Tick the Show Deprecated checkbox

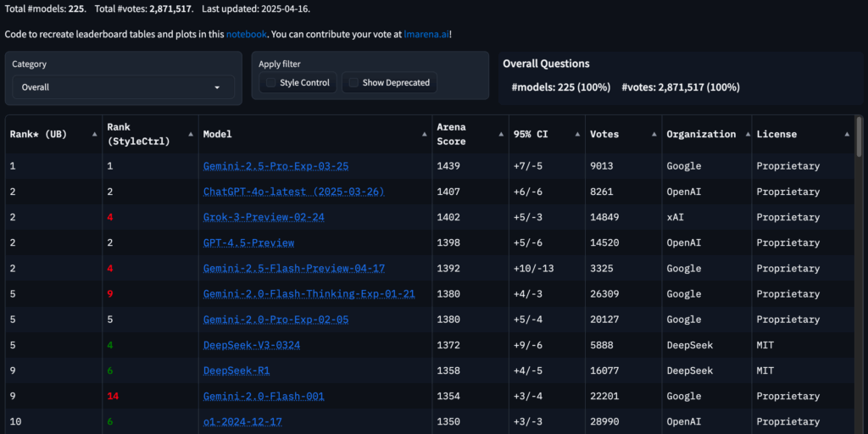[x=353, y=82]
